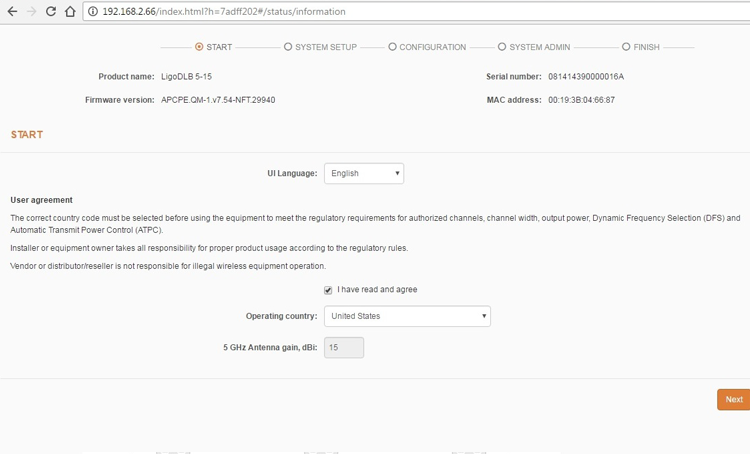The width and height of the screenshot is (750, 454).
Task: Open the START step label
Action: pos(219,47)
